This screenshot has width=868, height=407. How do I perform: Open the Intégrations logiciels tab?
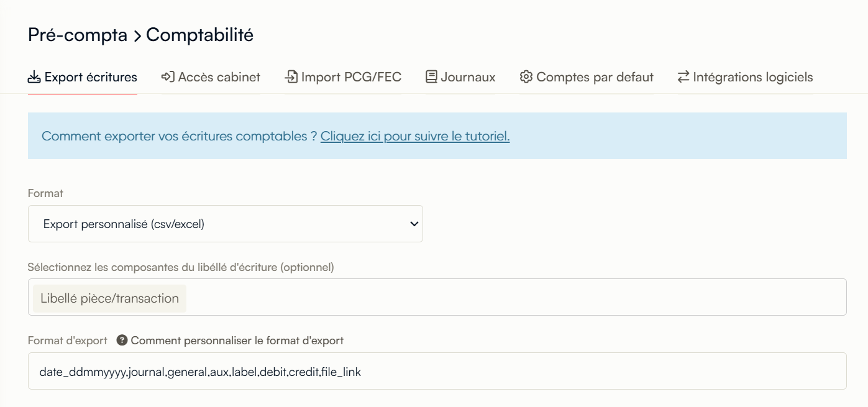[752, 77]
